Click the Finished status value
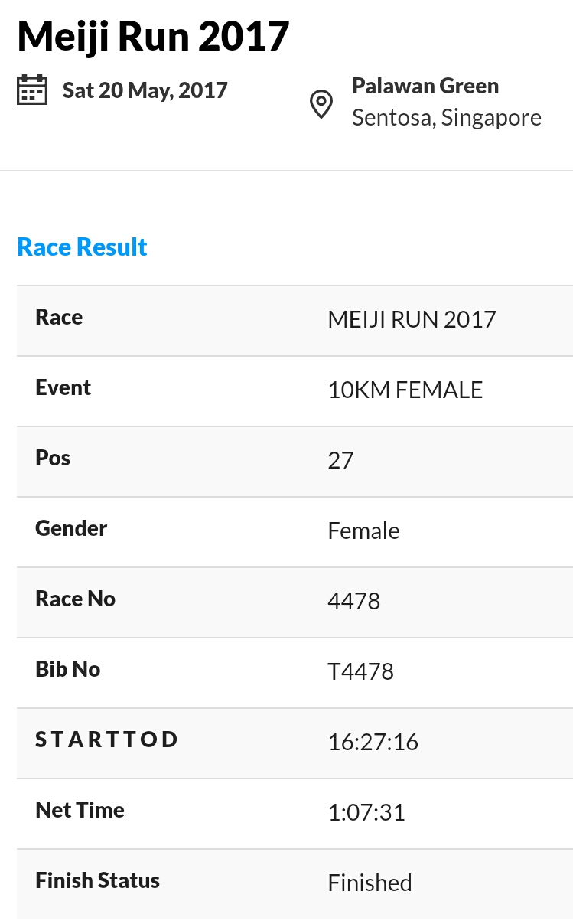This screenshot has height=924, width=573. (370, 883)
